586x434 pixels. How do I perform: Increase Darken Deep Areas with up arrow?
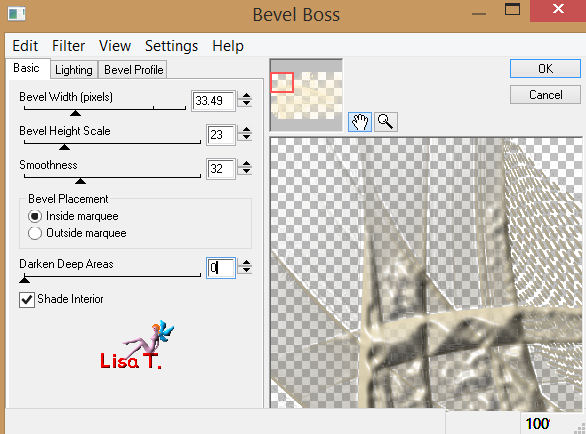coord(246,263)
